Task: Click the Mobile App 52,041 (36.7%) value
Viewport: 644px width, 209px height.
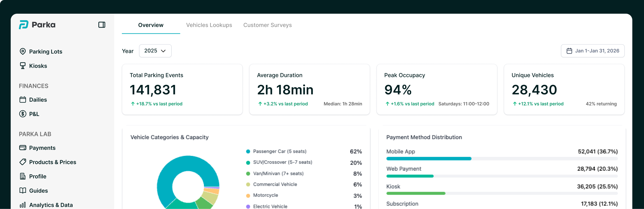Action: (x=598, y=151)
